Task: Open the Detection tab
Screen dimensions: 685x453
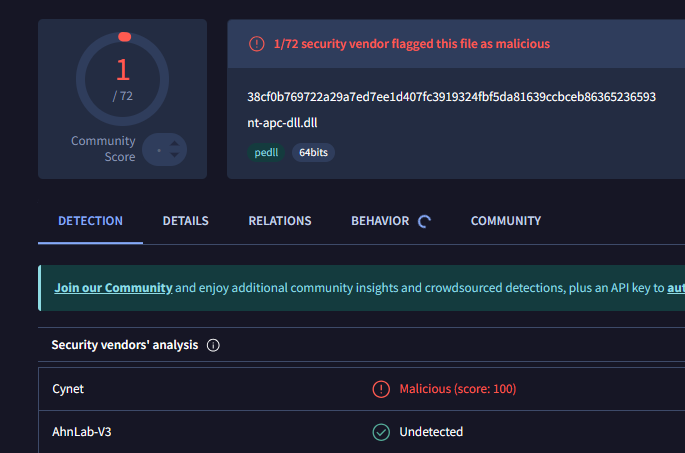Action: pyautogui.click(x=90, y=221)
